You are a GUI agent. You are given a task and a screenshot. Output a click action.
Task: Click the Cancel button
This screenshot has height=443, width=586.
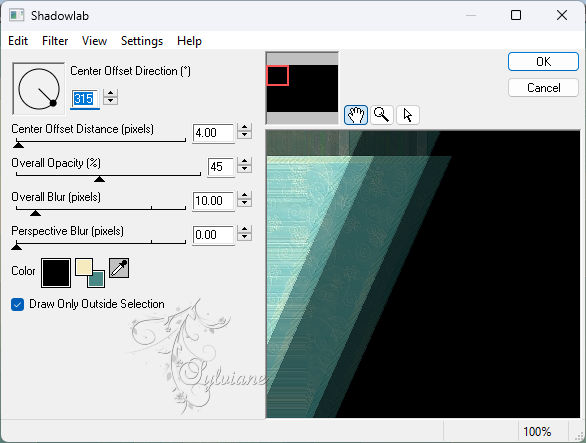point(543,88)
